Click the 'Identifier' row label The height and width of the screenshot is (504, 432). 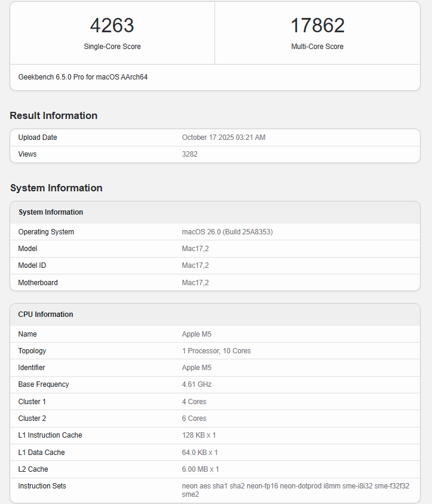coord(32,368)
